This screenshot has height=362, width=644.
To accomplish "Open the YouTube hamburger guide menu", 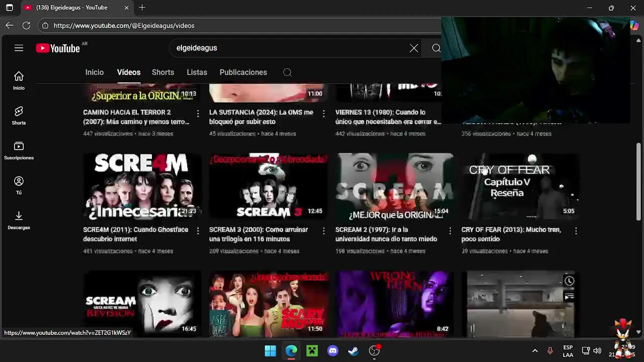I will pyautogui.click(x=19, y=48).
